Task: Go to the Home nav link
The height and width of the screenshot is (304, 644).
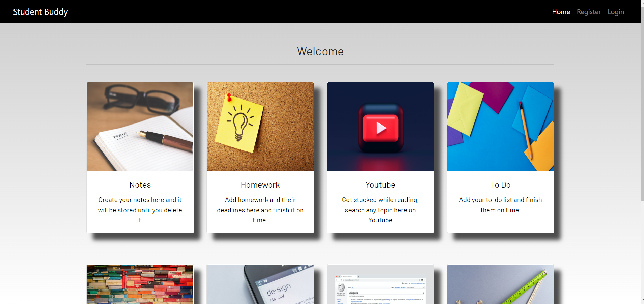Action: coord(561,12)
